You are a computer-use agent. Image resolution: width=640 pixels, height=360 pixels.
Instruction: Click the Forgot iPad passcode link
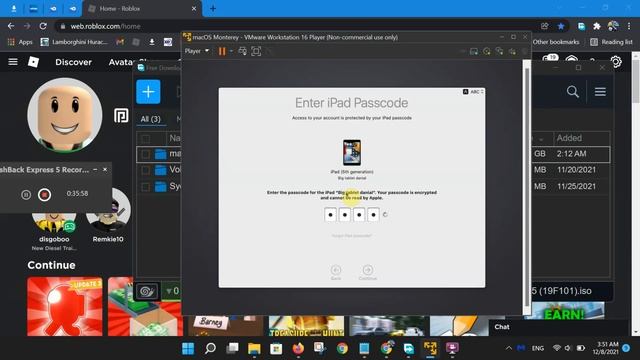351,236
